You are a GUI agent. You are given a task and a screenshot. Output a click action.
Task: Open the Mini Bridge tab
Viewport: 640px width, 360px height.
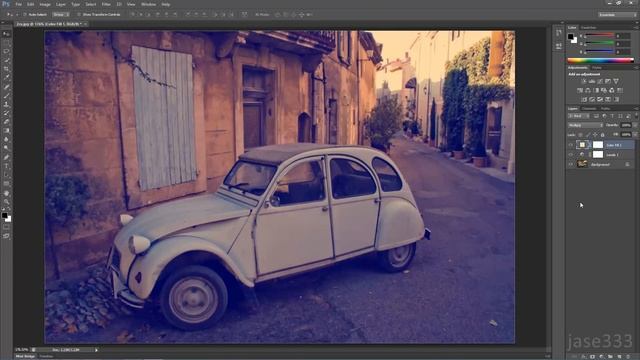click(x=25, y=356)
